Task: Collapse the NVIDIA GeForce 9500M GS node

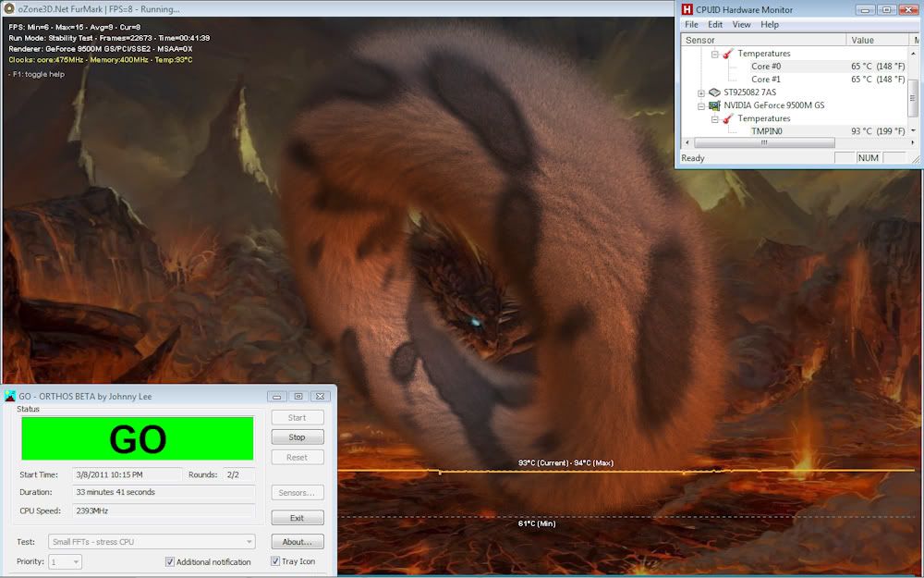Action: tap(700, 106)
